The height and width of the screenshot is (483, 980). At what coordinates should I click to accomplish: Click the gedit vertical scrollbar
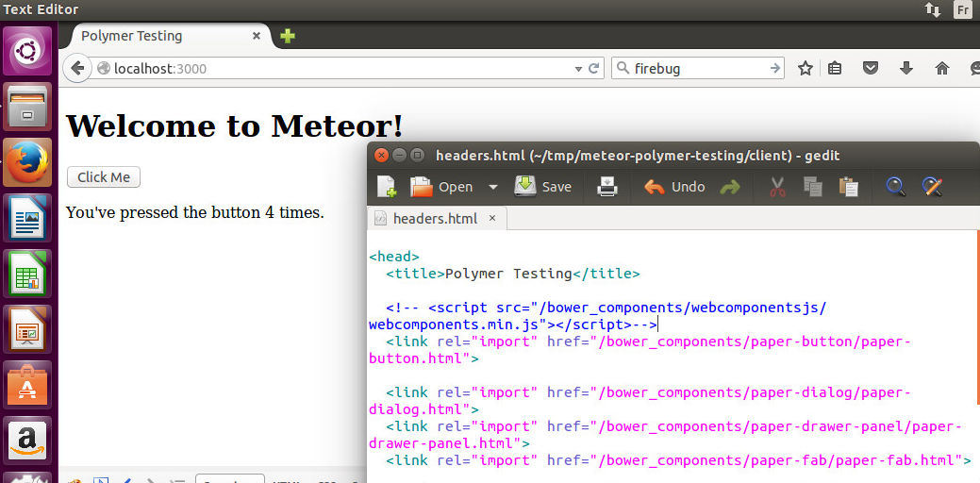(x=978, y=317)
